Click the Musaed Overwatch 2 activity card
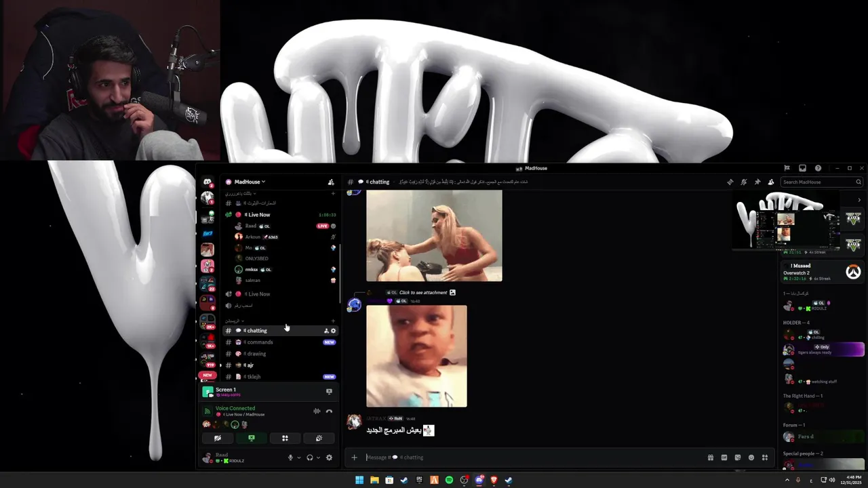The width and height of the screenshot is (868, 488). click(x=823, y=272)
